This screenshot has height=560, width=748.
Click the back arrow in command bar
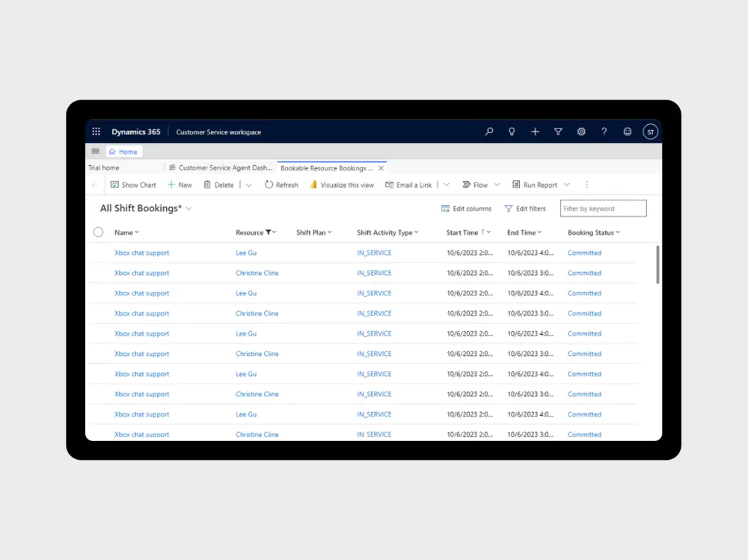click(x=95, y=185)
